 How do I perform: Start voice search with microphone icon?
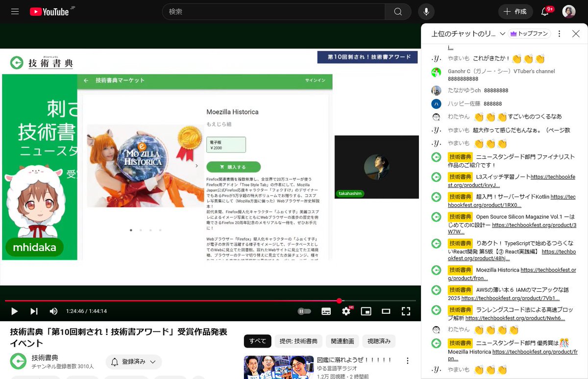[x=426, y=11]
